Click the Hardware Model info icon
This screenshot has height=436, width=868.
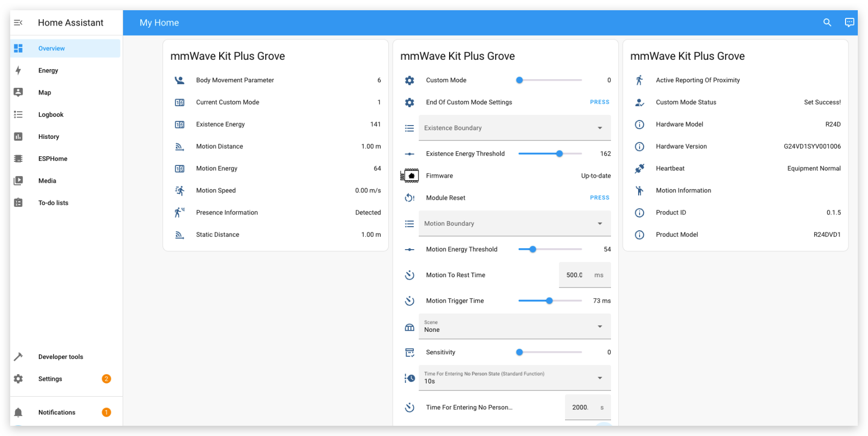639,124
